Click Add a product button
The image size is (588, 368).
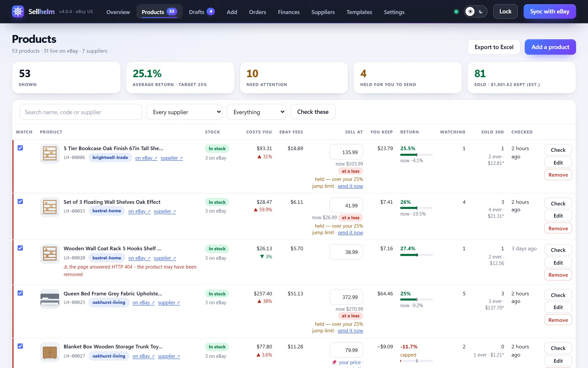click(550, 47)
